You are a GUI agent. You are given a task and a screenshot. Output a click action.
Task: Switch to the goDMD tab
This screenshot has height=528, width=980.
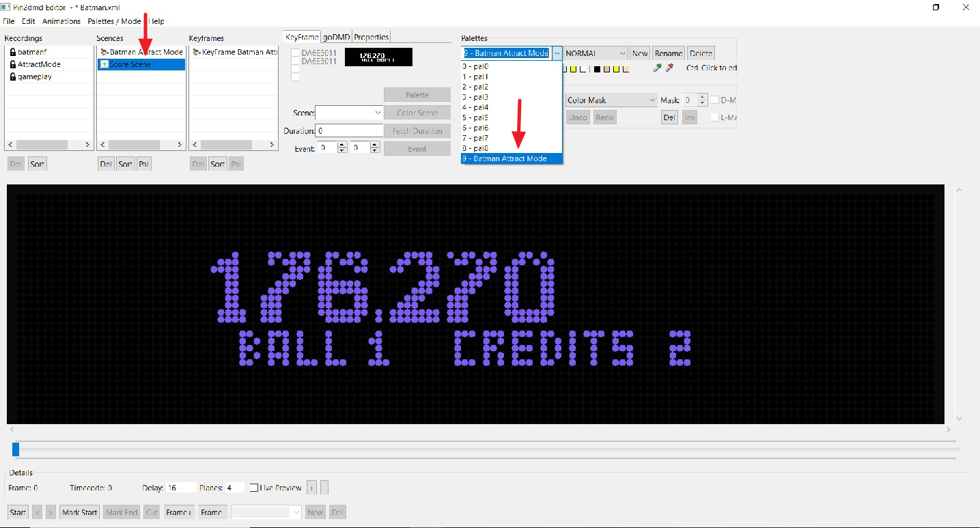pos(336,37)
